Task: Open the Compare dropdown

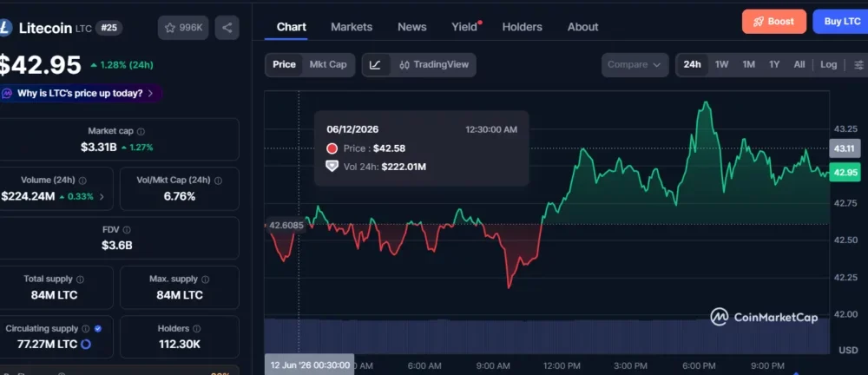Action: click(635, 65)
